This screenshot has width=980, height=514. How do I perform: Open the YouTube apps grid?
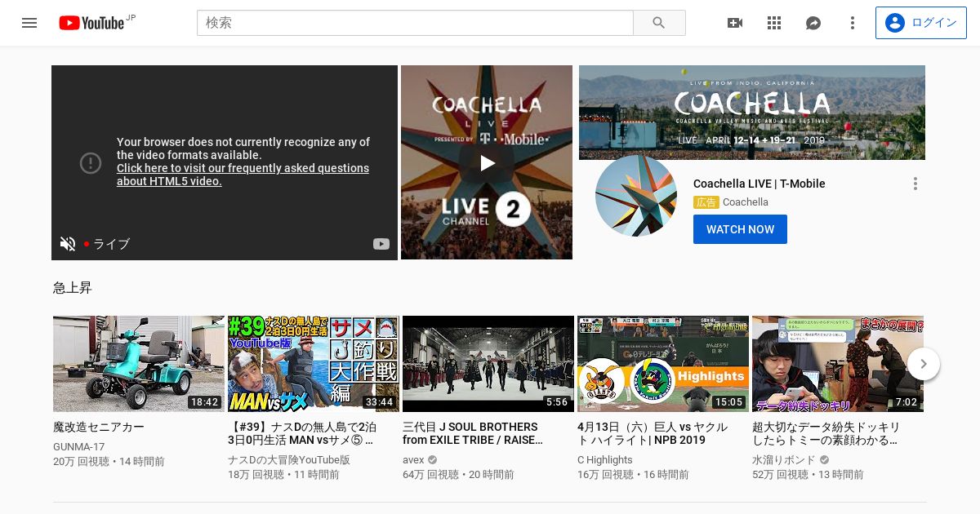click(x=774, y=23)
